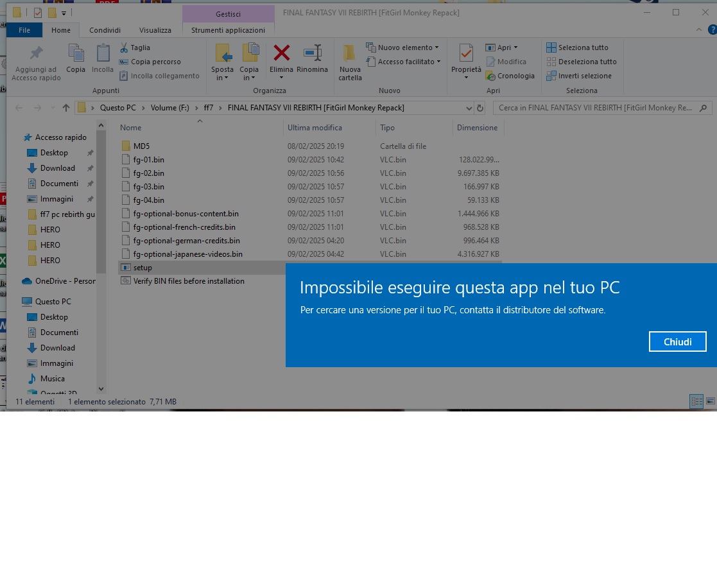The image size is (717, 588).
Task: Click Deseleziona tutto
Action: [x=582, y=62]
